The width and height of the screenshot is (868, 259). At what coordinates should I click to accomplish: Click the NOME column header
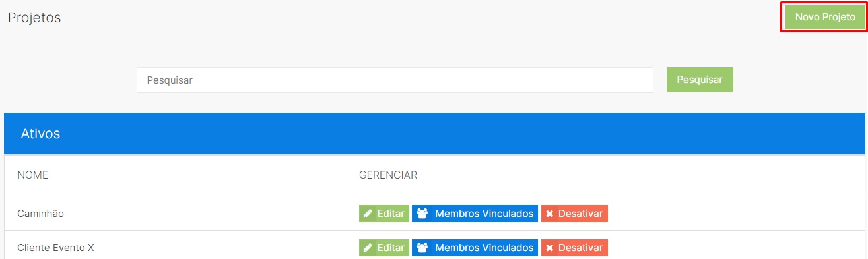32,175
